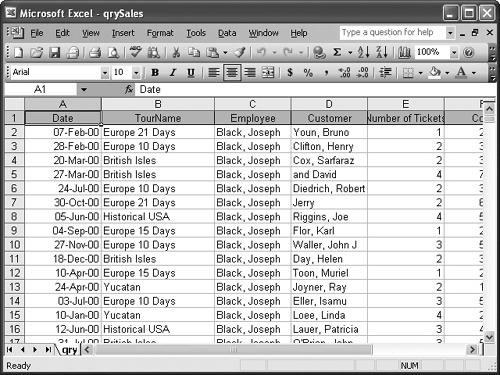Open the Insert menu

(x=123, y=33)
